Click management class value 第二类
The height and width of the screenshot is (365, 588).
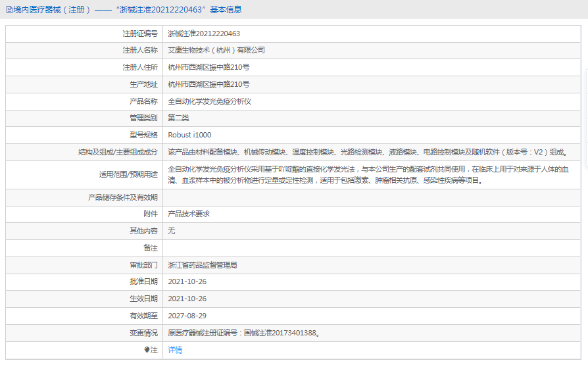pos(178,118)
